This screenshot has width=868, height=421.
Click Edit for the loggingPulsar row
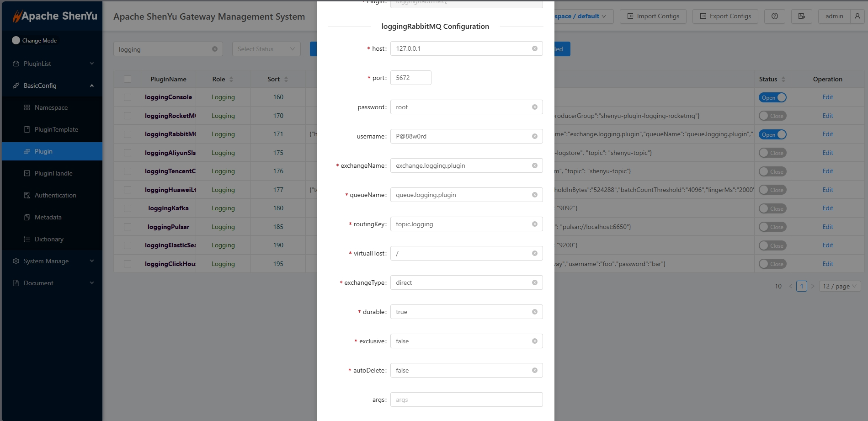coord(827,227)
